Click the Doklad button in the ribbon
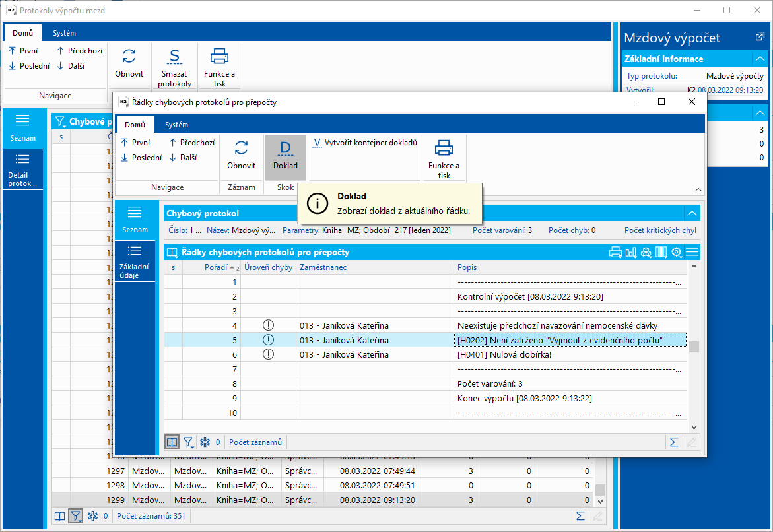The width and height of the screenshot is (773, 532). [285, 157]
